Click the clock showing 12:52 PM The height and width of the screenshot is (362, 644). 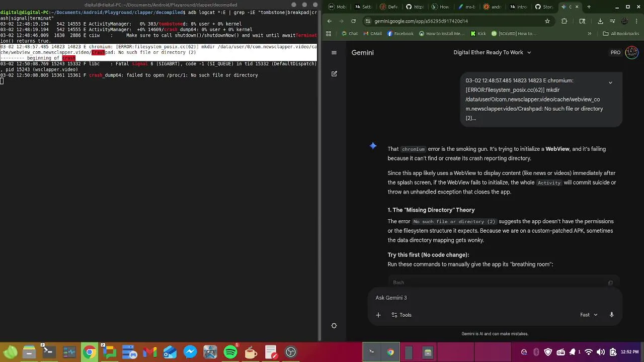[629, 352]
